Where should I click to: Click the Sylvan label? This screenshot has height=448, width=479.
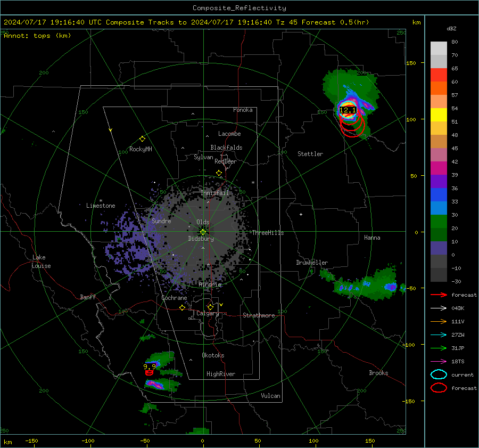coord(203,157)
